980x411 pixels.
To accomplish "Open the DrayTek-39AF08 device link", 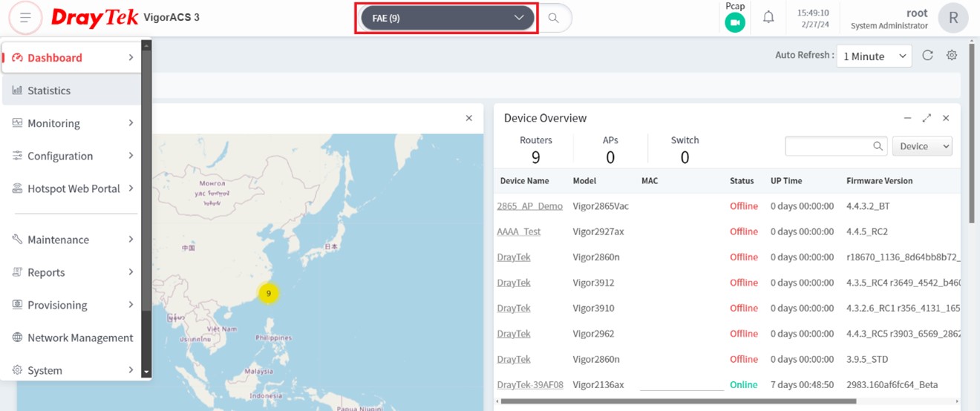I will pyautogui.click(x=530, y=385).
